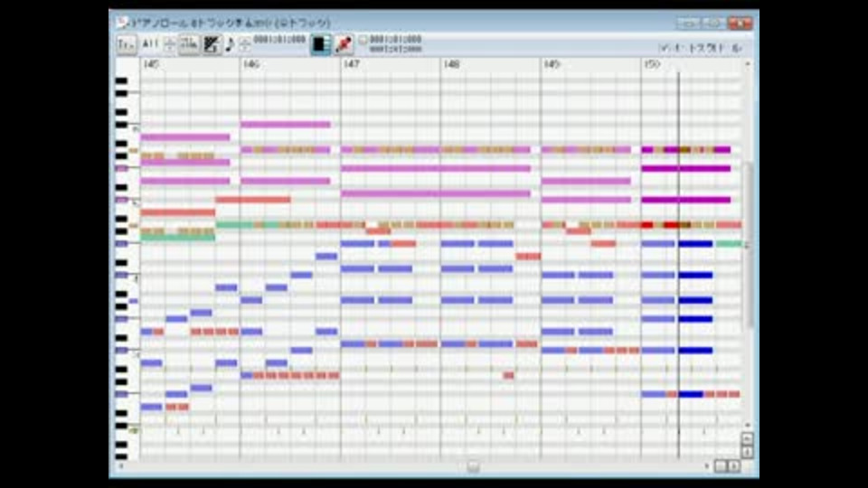
Task: Click the horizontal scrollbar thumb
Action: click(473, 467)
